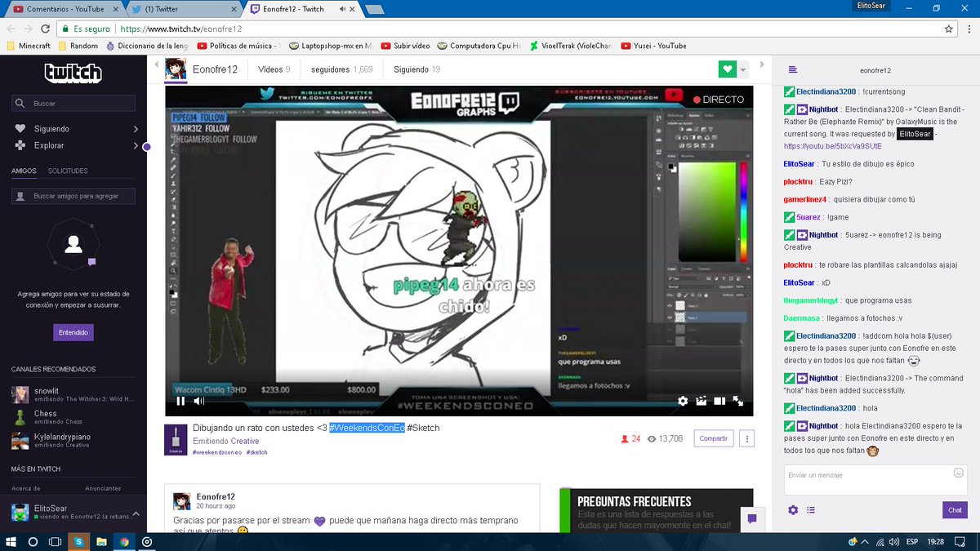Click the #weekendsconeo tag below title
980x551 pixels.
pos(216,451)
